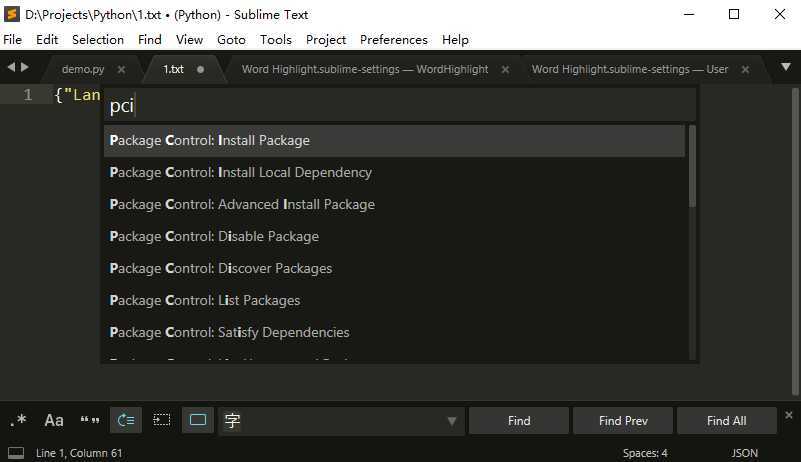Open the Tools menu
Viewport: 801px width, 462px height.
point(275,40)
